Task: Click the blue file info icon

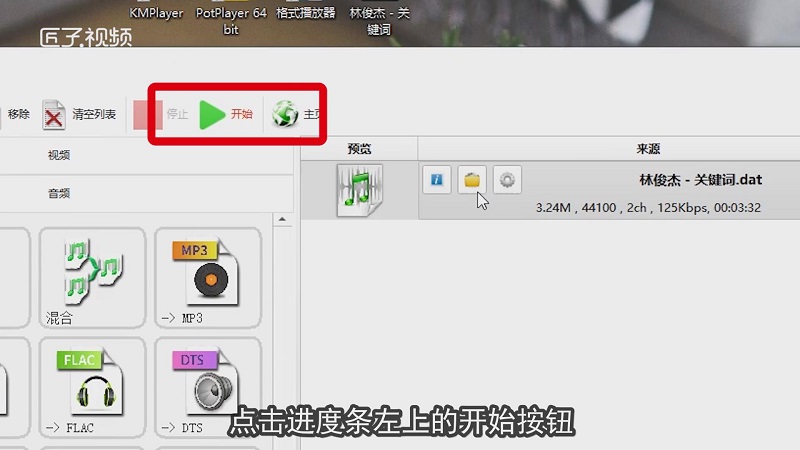Action: (x=436, y=180)
